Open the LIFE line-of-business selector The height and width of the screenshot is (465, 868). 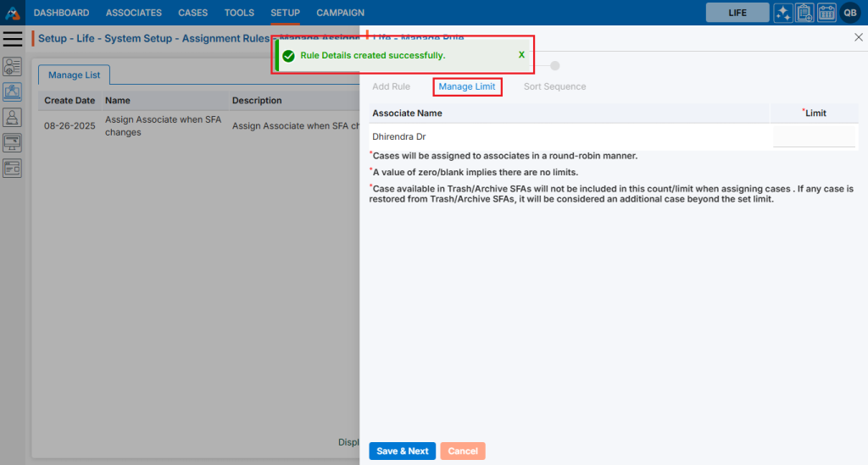pos(737,13)
